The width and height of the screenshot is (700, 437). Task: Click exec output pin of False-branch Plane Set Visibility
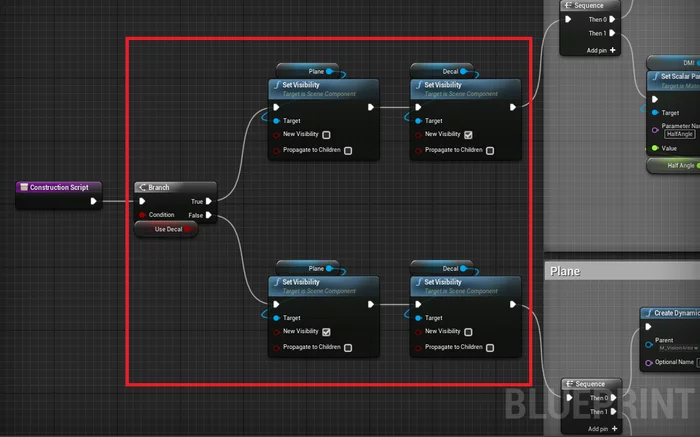pos(371,304)
